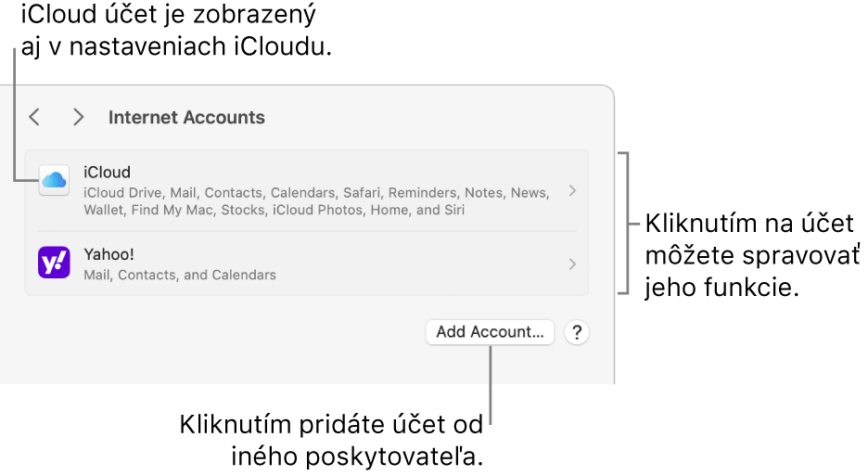
Task: Click Yahoo's 'Mail, Contacts, and Calendars' subtitle
Action: pyautogui.click(x=180, y=275)
